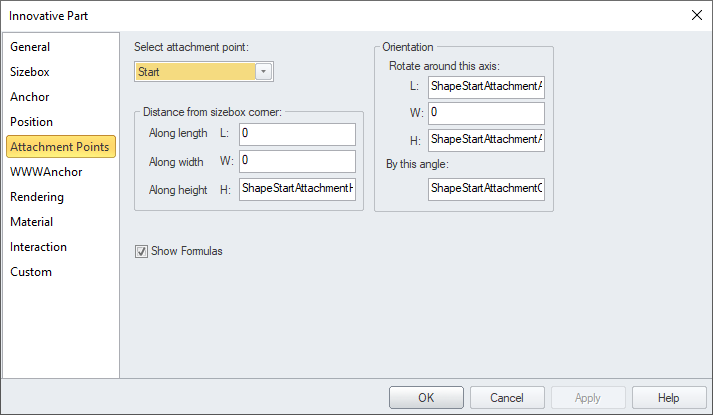Image resolution: width=713 pixels, height=415 pixels.
Task: Click the Distance from sizebox corner label
Action: [212, 112]
